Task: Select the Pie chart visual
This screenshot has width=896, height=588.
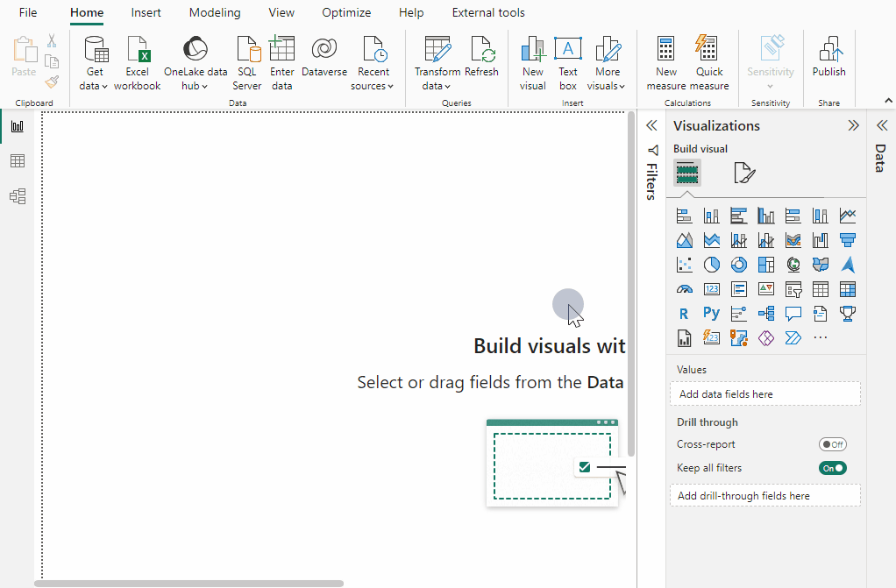Action: point(711,265)
